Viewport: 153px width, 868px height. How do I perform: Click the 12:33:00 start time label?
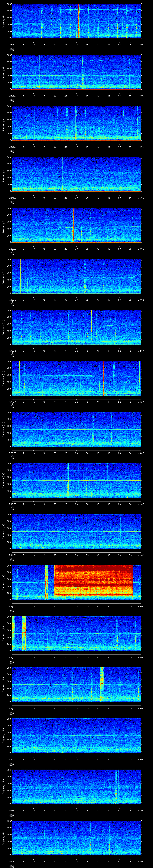pos(12,147)
